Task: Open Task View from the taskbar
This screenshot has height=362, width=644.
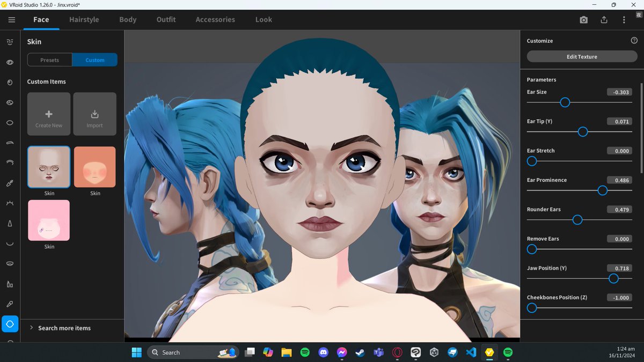Action: point(249,352)
